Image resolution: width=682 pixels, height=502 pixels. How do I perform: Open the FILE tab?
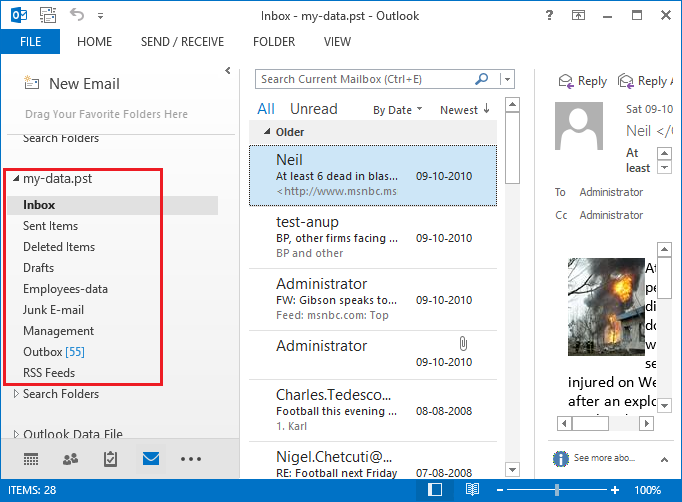coord(30,42)
